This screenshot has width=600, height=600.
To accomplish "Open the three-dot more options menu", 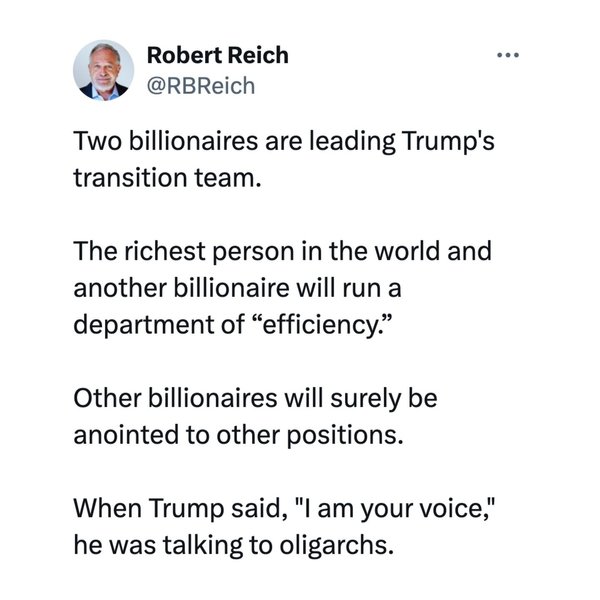I will coord(509,56).
